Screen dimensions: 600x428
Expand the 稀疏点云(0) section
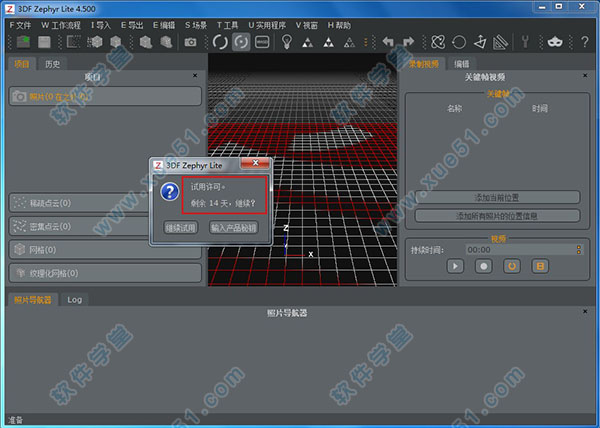coord(79,203)
